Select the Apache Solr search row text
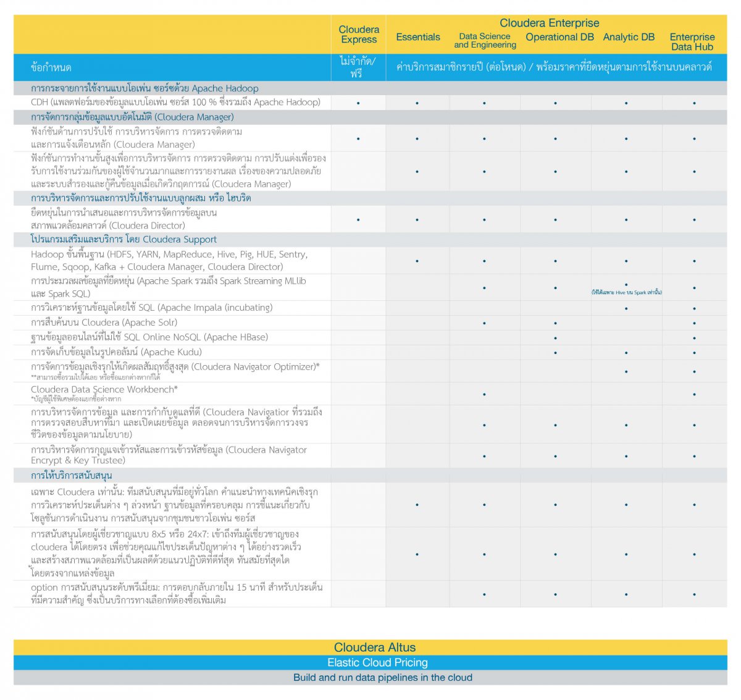741x700 pixels. pyautogui.click(x=104, y=323)
